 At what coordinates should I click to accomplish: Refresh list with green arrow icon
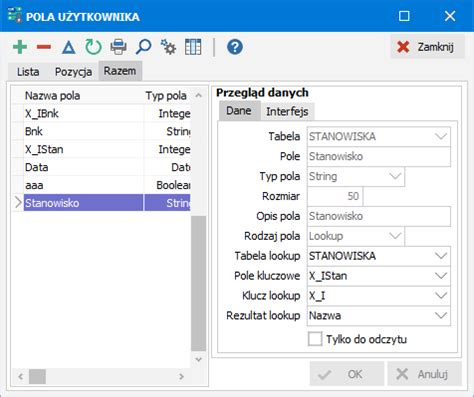pos(93,47)
